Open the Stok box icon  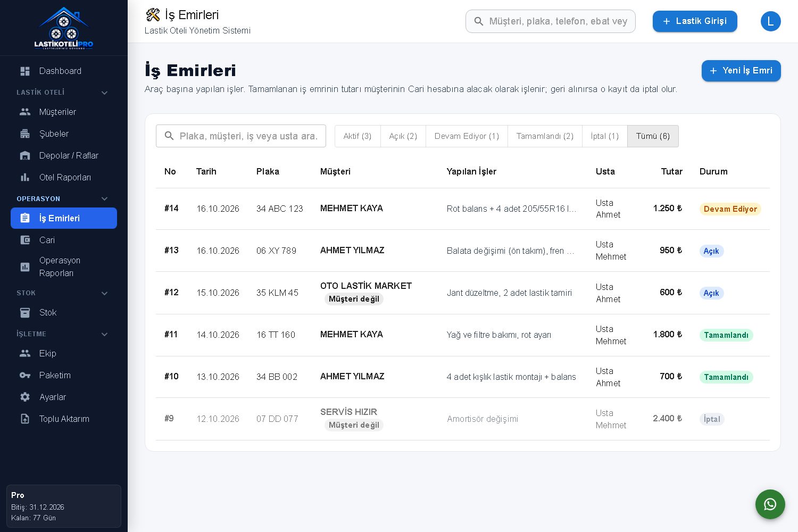click(x=25, y=312)
